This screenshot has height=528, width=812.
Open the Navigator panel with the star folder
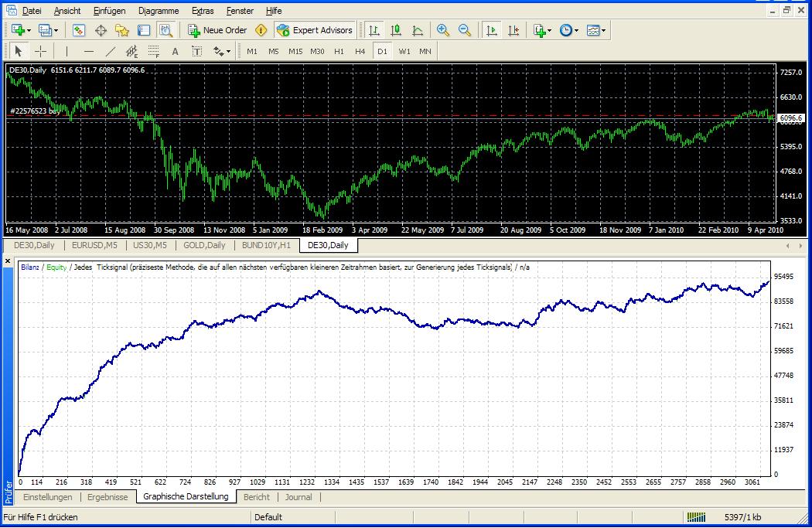tap(121, 30)
